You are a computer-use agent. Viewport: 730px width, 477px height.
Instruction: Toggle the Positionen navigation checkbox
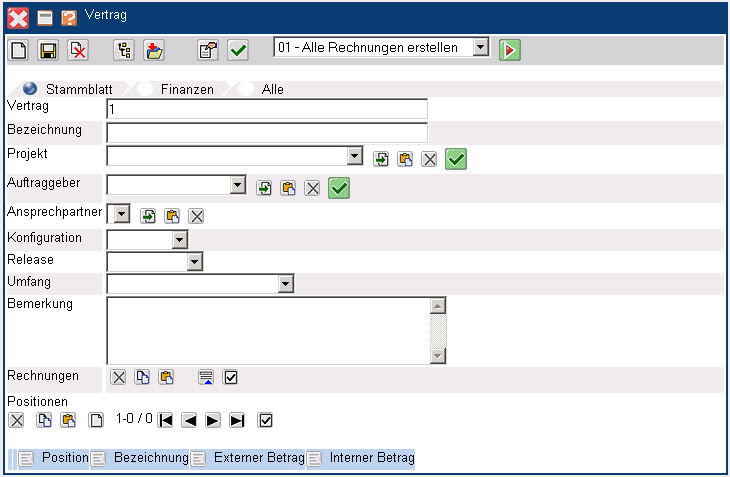click(x=265, y=420)
